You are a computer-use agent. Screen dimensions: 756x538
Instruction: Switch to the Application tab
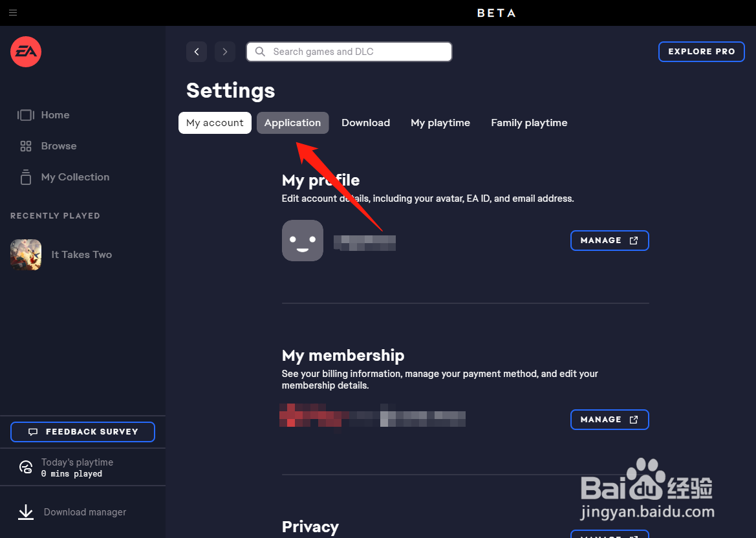(293, 123)
